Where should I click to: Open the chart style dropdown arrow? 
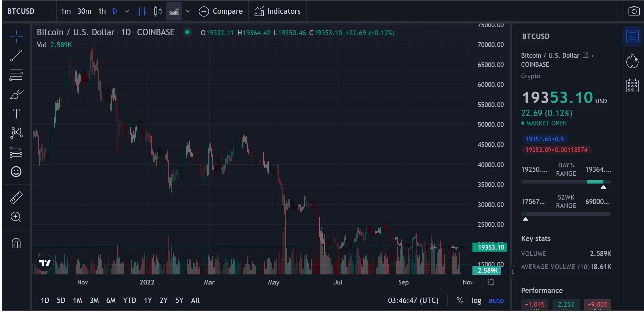(x=188, y=11)
